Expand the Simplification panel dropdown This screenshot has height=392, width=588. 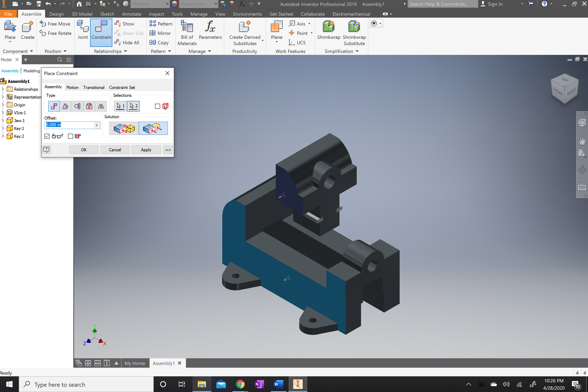coord(357,51)
